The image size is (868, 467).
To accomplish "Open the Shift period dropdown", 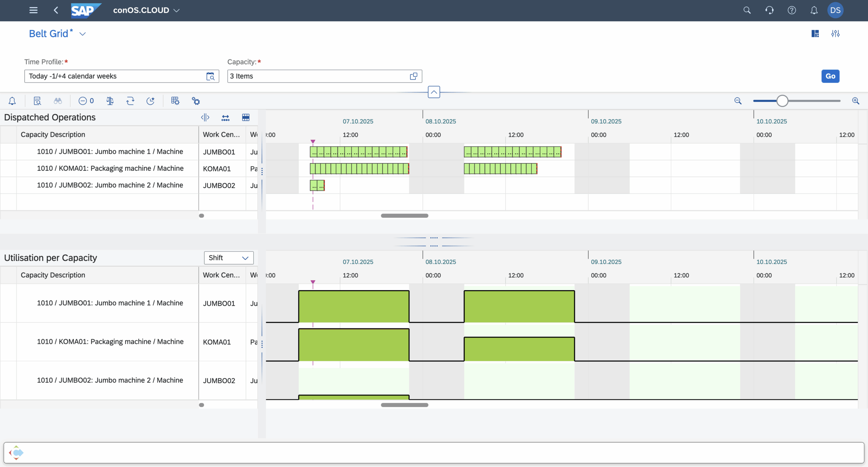I will [229, 258].
